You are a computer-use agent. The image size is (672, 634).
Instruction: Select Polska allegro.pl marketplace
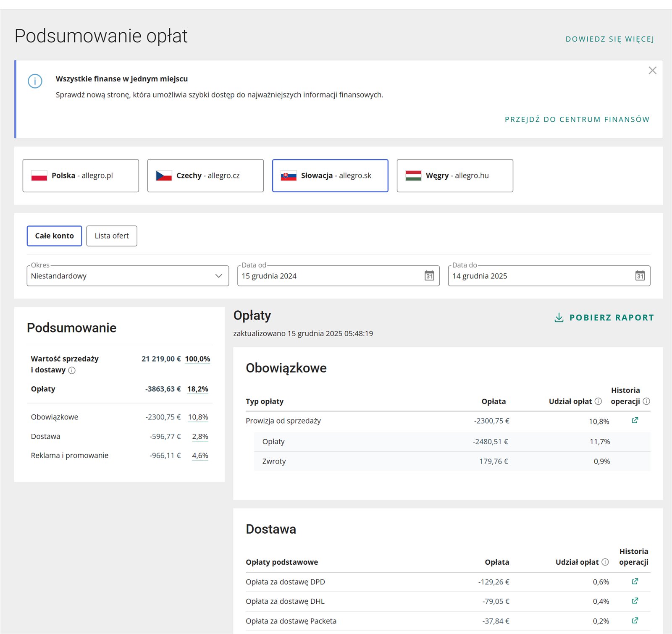coord(81,176)
